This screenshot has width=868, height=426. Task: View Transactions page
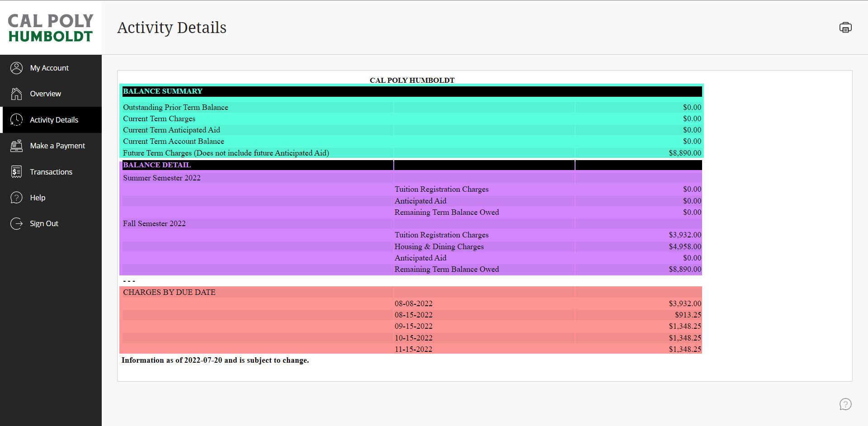tap(51, 172)
